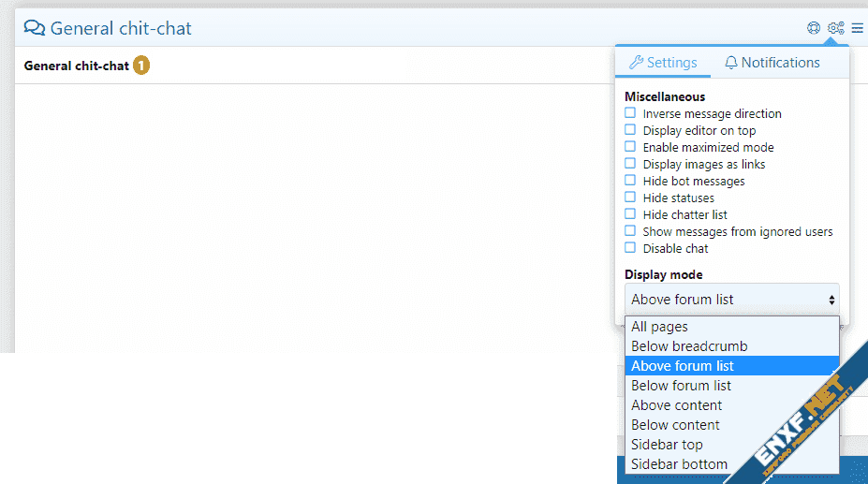Image resolution: width=868 pixels, height=484 pixels.
Task: Click the General chit-chat room tab
Action: click(76, 66)
